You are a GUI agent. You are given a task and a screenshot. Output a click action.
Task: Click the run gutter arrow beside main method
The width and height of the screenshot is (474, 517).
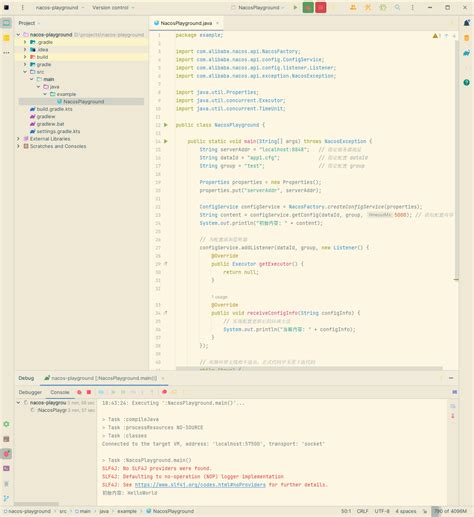pyautogui.click(x=166, y=141)
